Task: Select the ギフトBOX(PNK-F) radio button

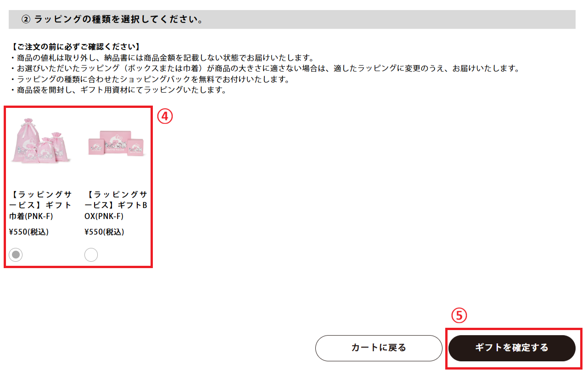Action: [x=91, y=255]
